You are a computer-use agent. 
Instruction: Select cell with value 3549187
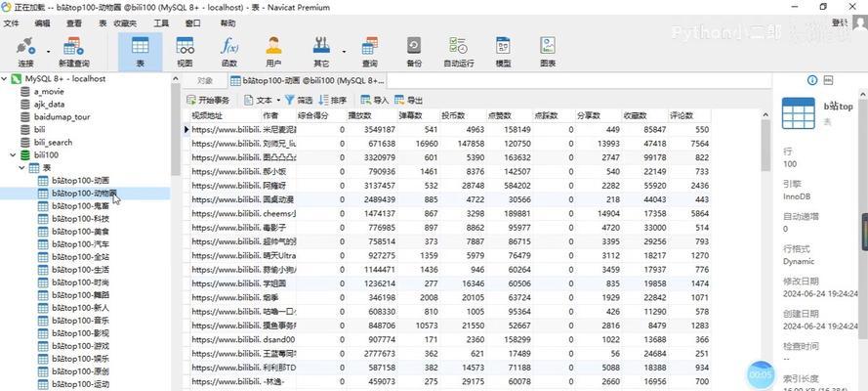371,130
